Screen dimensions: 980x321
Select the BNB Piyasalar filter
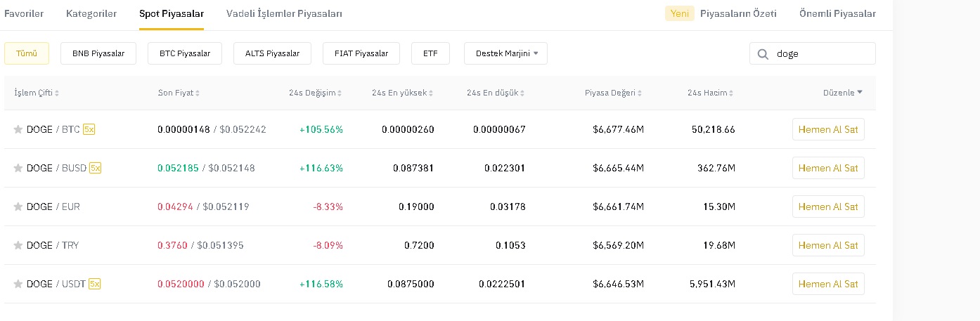click(98, 53)
